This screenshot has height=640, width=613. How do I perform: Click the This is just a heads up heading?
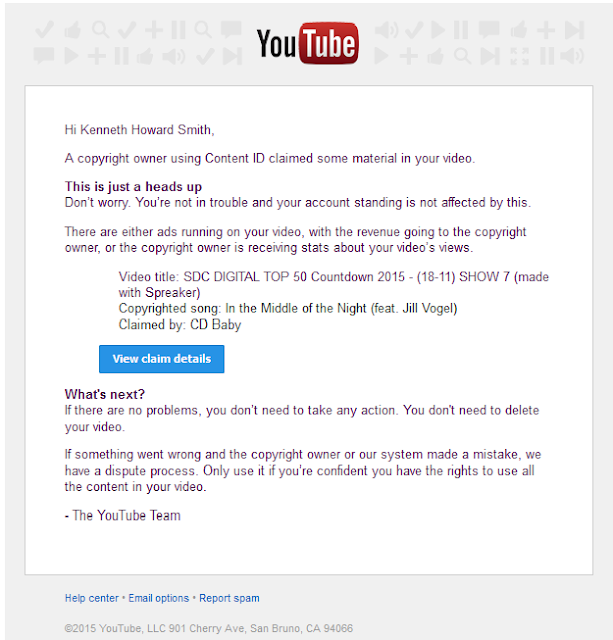pyautogui.click(x=133, y=187)
